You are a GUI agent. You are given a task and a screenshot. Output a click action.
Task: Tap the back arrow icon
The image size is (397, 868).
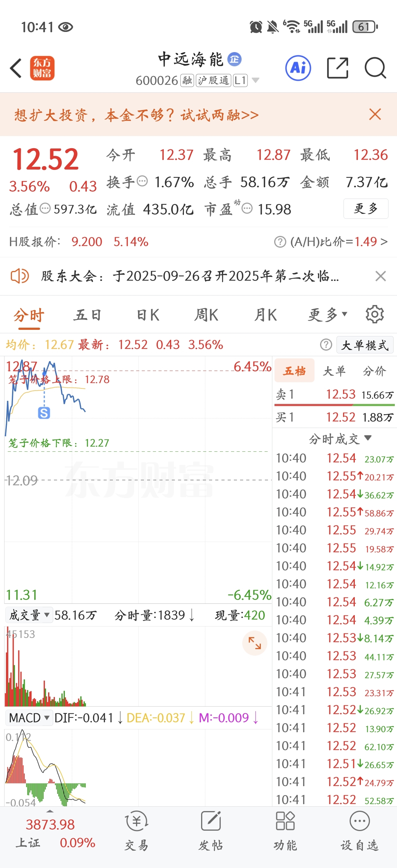(x=16, y=68)
